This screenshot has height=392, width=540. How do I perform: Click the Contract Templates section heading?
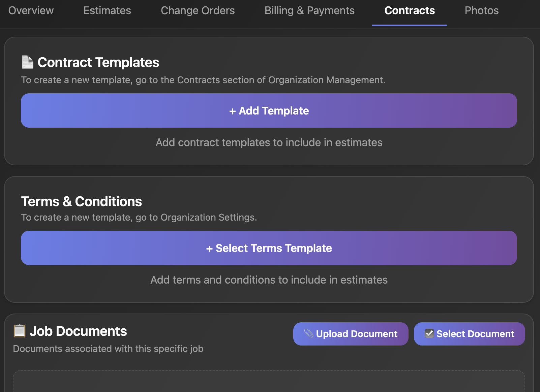point(98,62)
